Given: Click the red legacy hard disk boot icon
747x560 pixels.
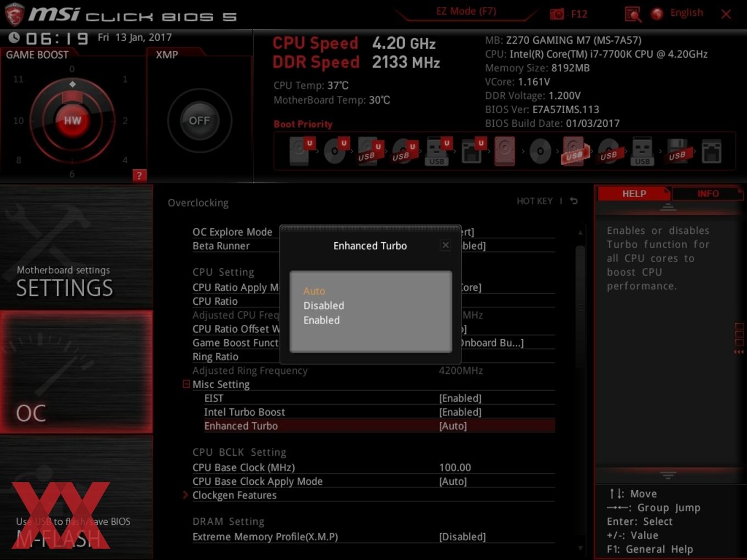Looking at the screenshot, I should point(505,151).
